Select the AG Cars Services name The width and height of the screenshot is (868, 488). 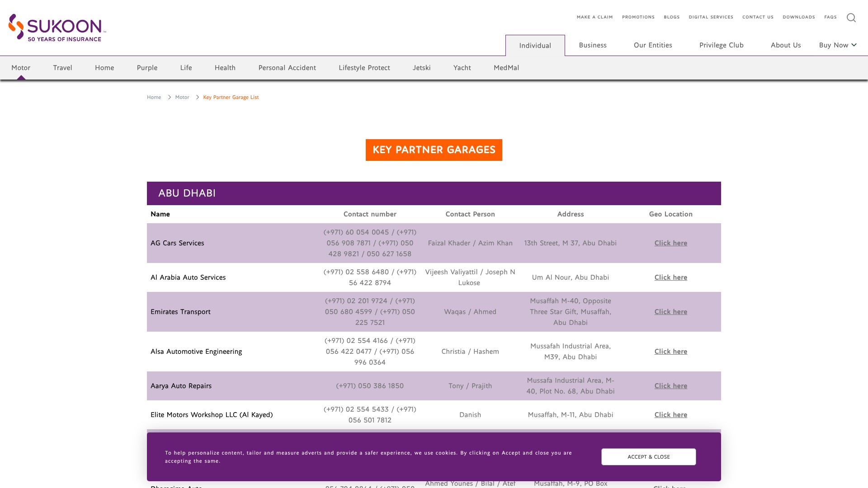(177, 243)
